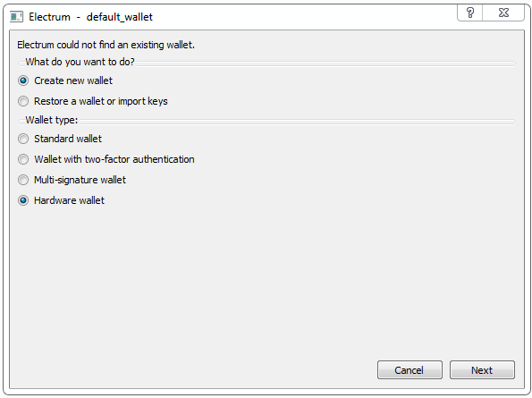
Task: Click the 'Restore a wallet or import keys' text
Action: coord(101,101)
